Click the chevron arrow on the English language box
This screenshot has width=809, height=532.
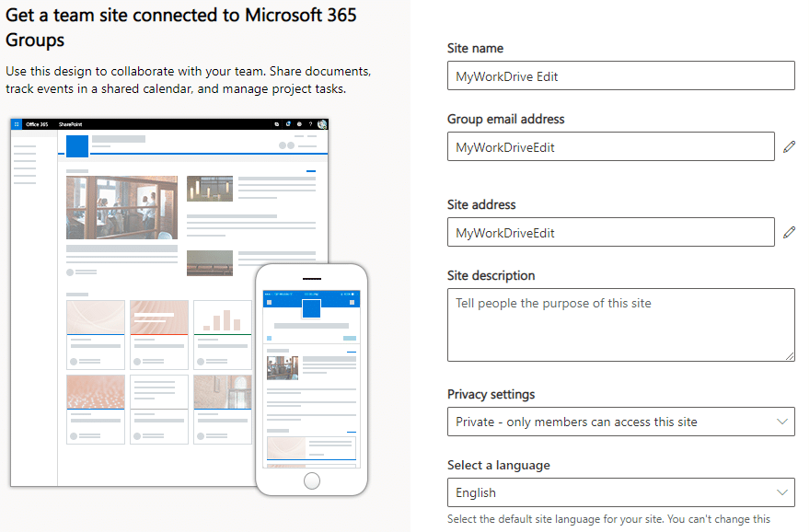[782, 492]
